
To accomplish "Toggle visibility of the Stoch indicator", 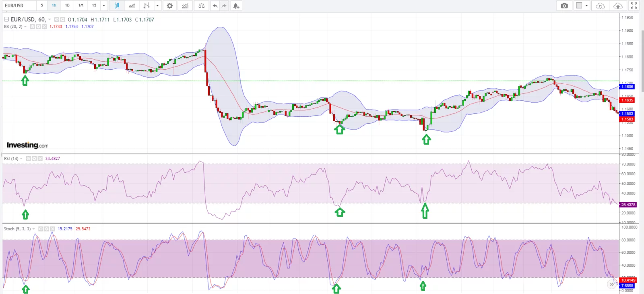I will click(41, 229).
